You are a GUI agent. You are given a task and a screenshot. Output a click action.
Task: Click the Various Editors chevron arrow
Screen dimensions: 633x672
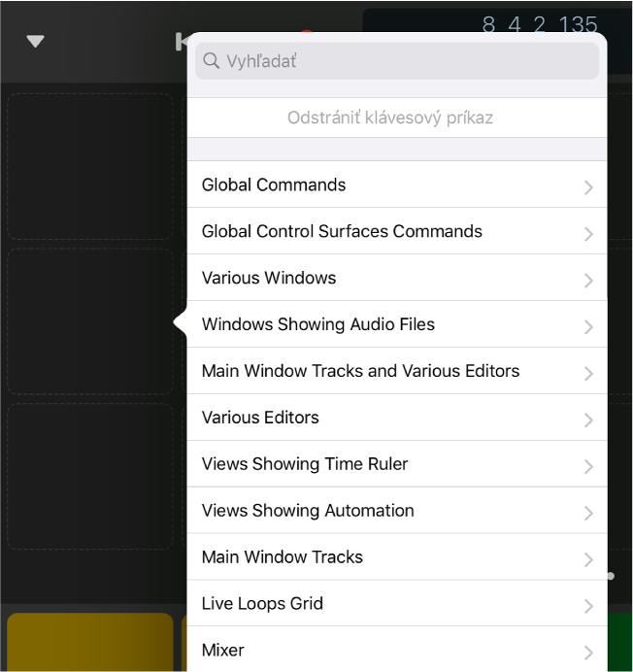point(588,420)
